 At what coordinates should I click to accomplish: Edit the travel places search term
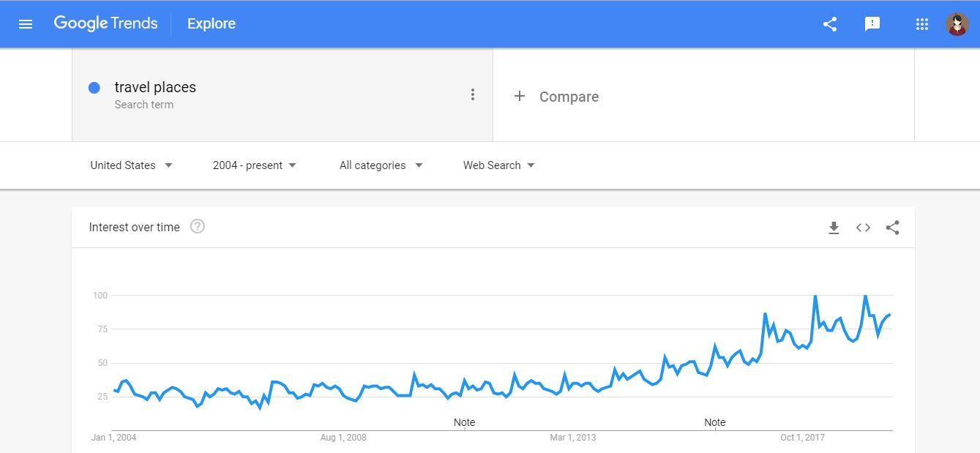(x=155, y=88)
